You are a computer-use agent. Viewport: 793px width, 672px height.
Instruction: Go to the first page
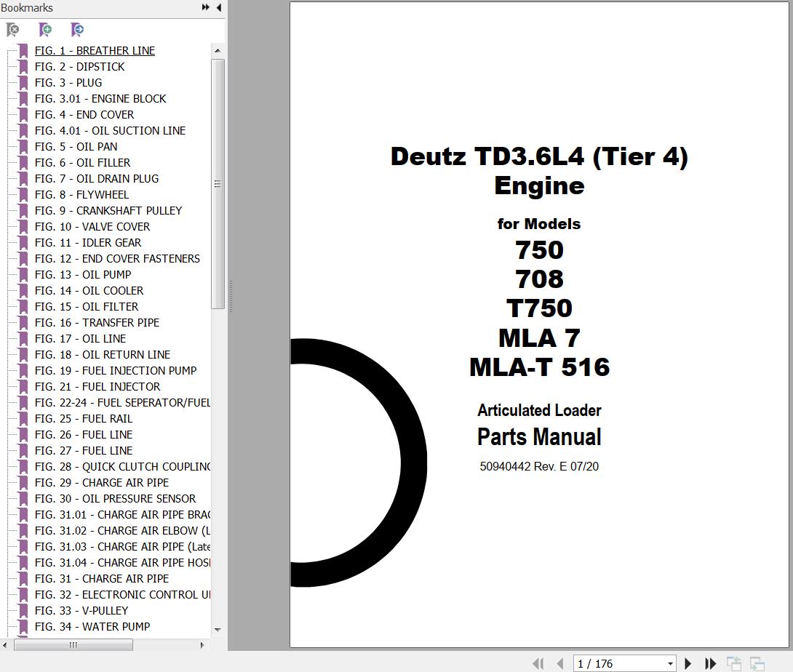point(538,663)
